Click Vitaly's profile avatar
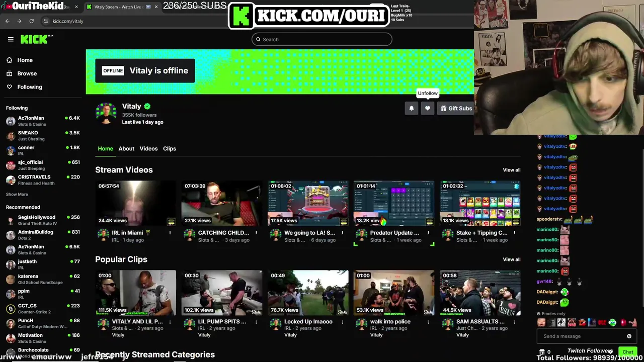The image size is (644, 362). (x=106, y=113)
